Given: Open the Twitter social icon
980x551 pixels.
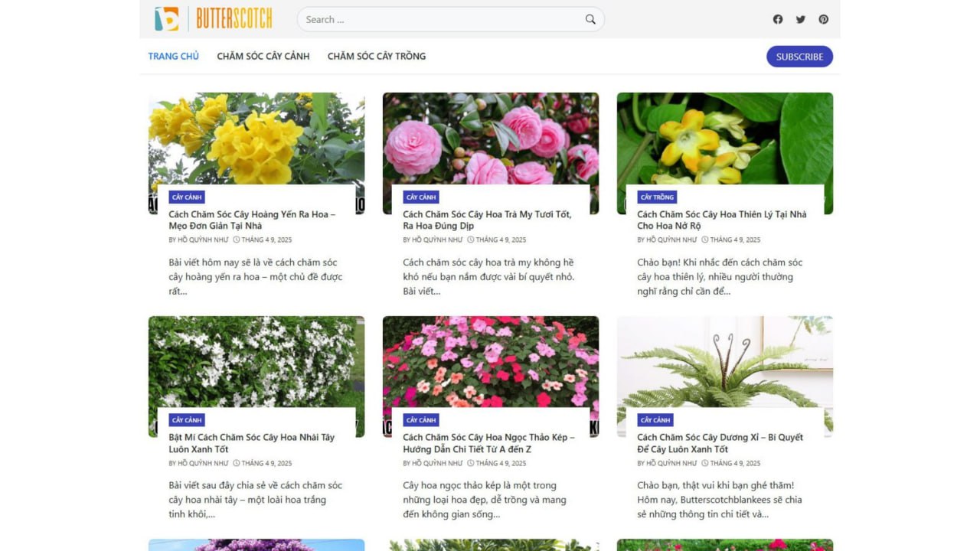Looking at the screenshot, I should [801, 20].
